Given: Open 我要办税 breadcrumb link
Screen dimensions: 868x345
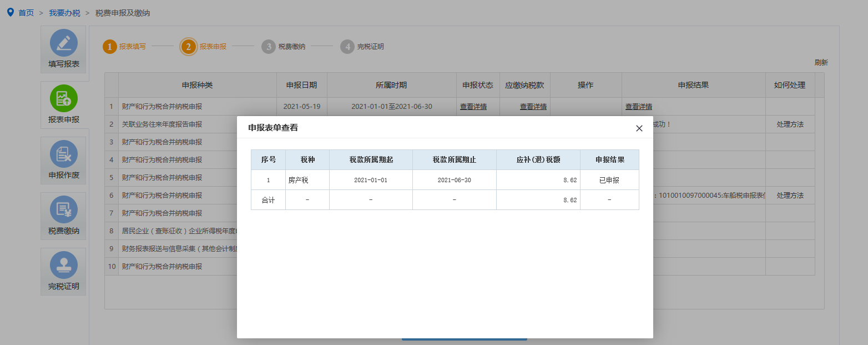Looking at the screenshot, I should click(64, 13).
